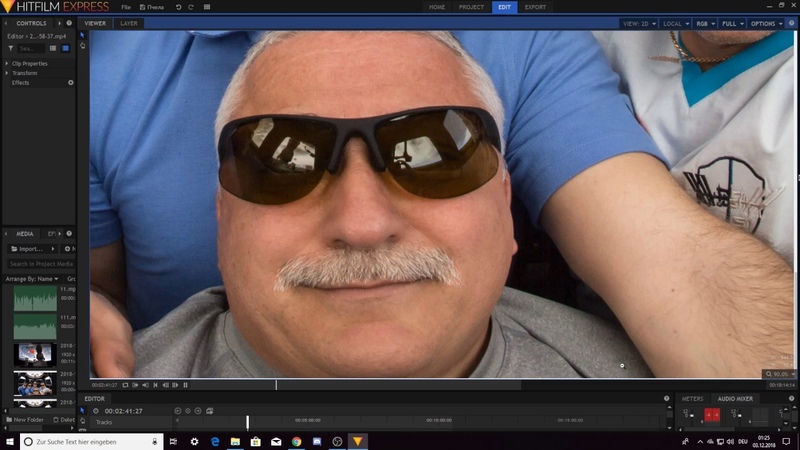The width and height of the screenshot is (800, 450).
Task: Open the viewer Options dropdown
Action: [766, 23]
